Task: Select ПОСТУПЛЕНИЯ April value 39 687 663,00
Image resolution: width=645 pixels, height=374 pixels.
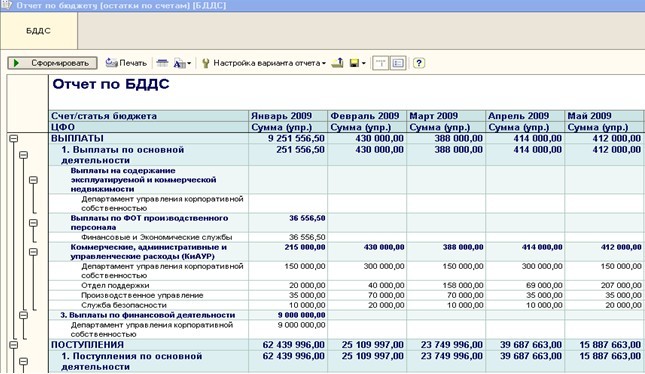Action: [x=531, y=344]
